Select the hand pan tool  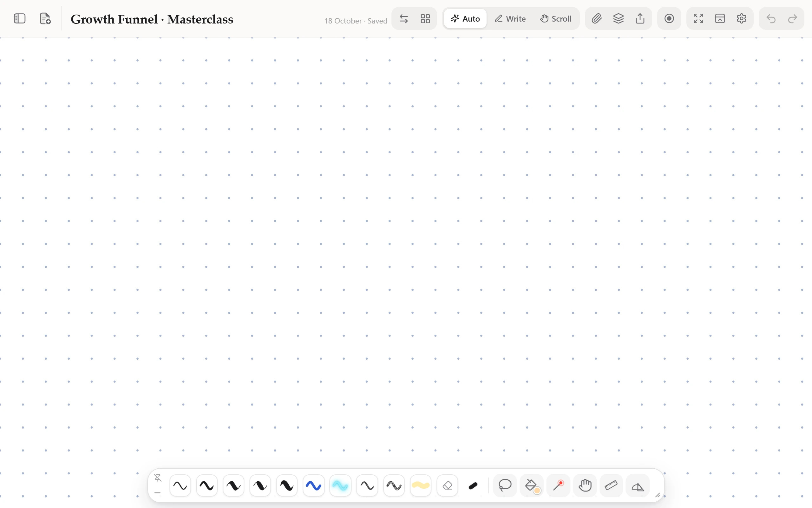coord(585,485)
